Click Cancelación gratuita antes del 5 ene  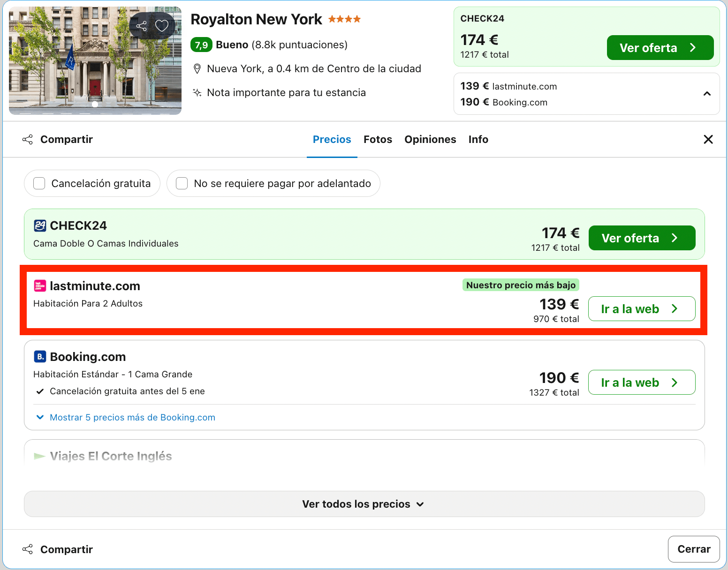[x=127, y=391]
